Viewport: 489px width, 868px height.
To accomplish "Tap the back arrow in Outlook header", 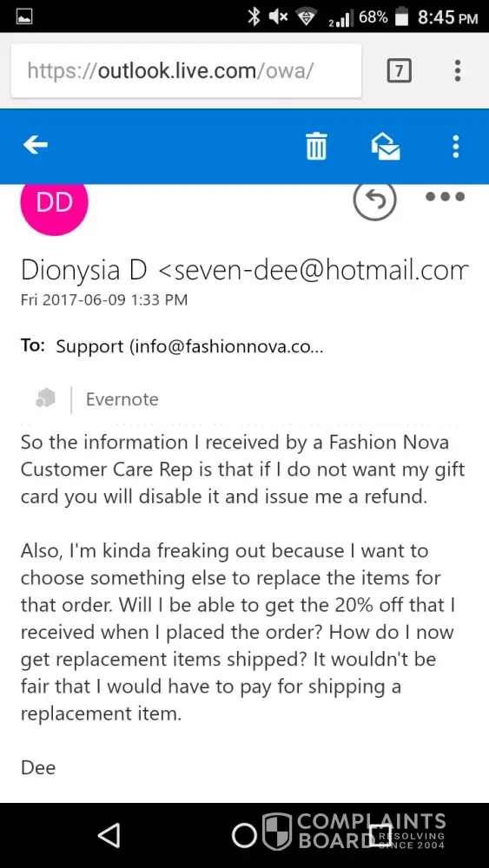I will 36,146.
